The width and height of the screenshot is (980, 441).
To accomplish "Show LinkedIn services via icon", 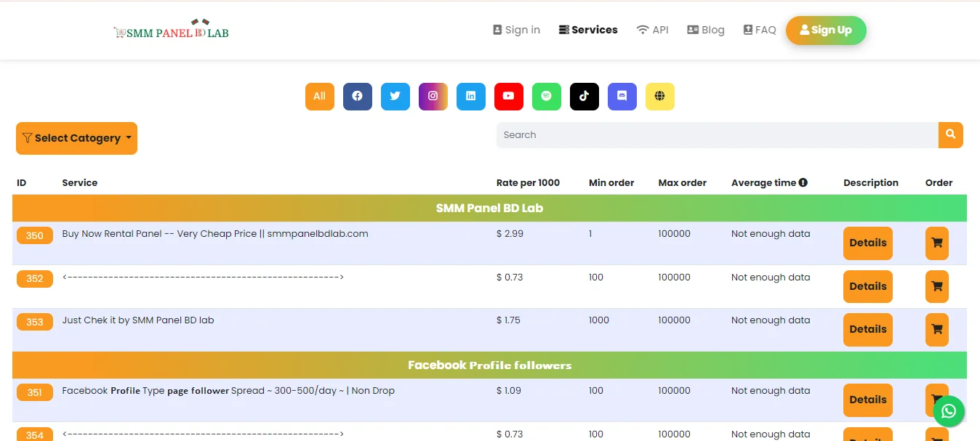I will [470, 96].
